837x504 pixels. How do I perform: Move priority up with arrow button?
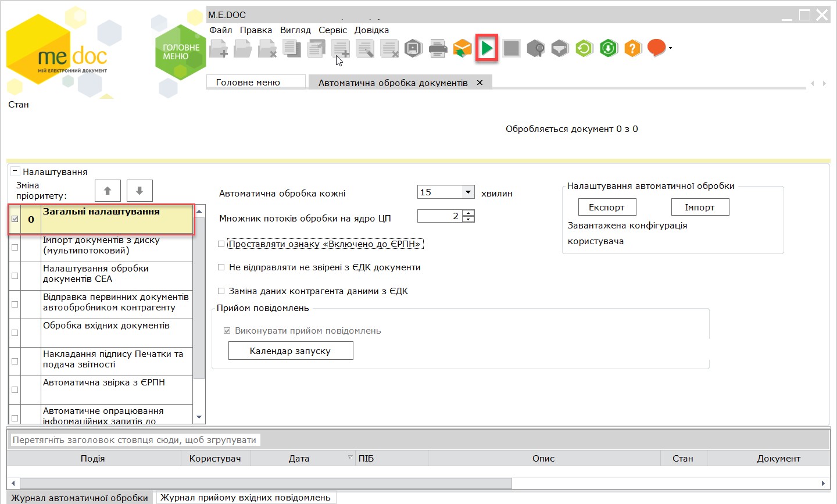tap(108, 191)
